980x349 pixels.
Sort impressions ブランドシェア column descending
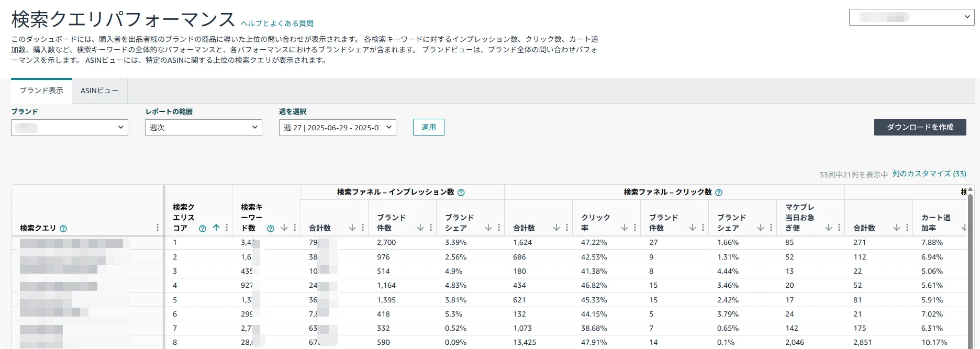coord(488,228)
